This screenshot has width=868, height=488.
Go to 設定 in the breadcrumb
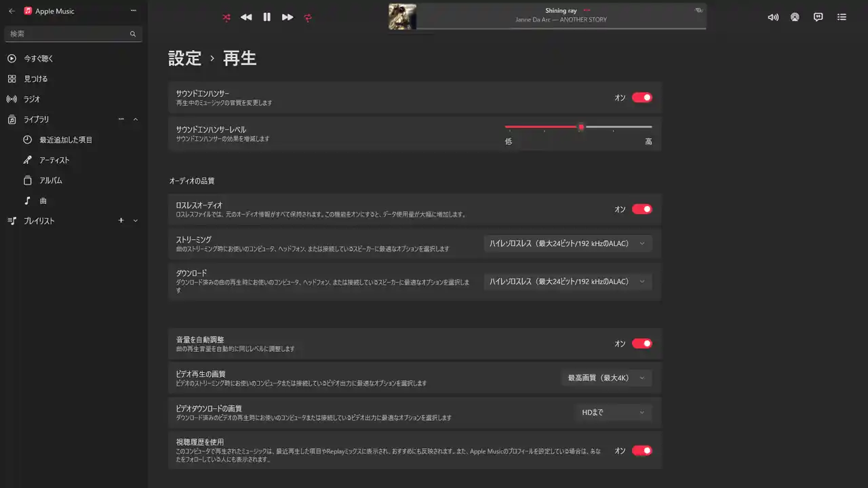(185, 58)
